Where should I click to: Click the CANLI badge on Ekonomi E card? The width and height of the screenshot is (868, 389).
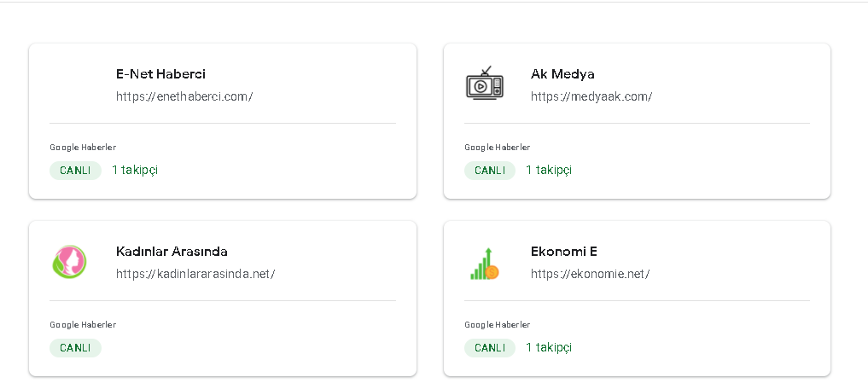pos(490,348)
